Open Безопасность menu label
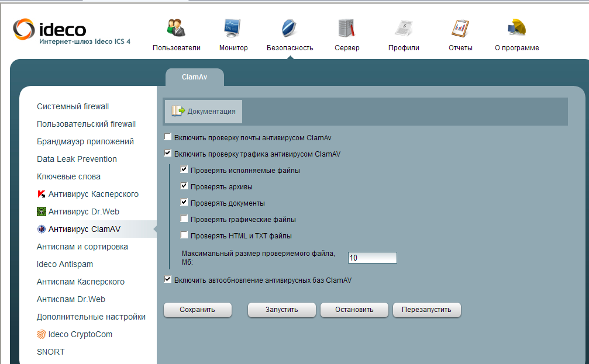 [290, 48]
